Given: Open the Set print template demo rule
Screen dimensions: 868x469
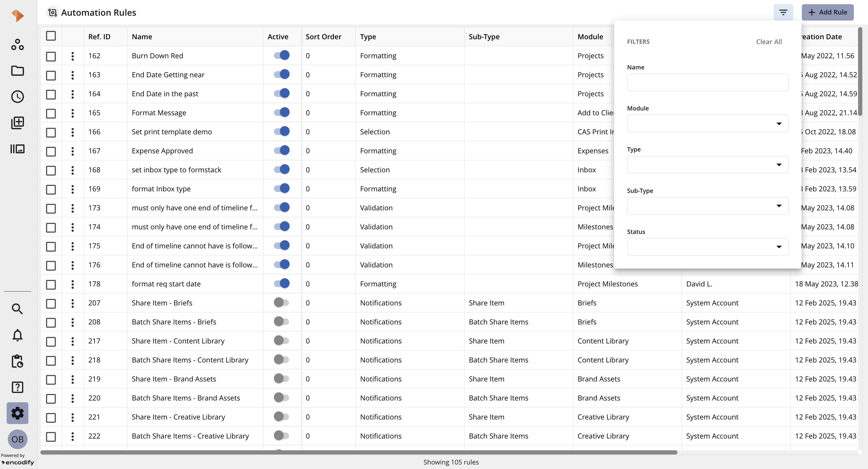Looking at the screenshot, I should [x=172, y=132].
